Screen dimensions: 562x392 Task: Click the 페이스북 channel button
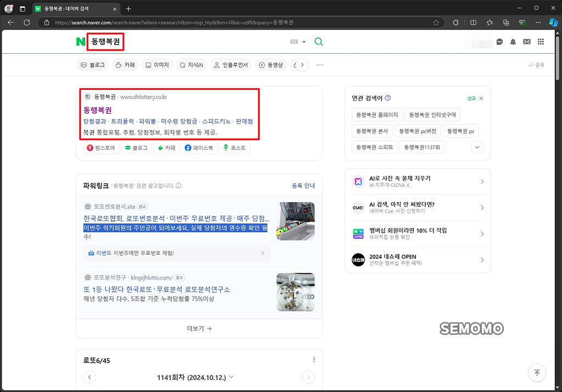click(199, 148)
